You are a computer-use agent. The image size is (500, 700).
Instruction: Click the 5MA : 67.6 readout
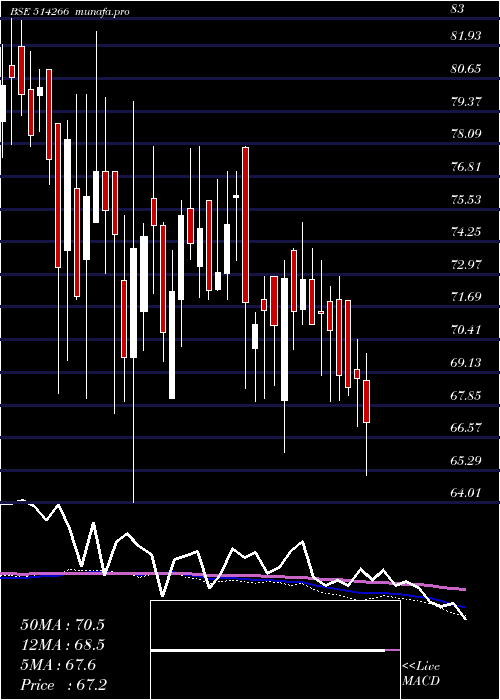click(58, 665)
